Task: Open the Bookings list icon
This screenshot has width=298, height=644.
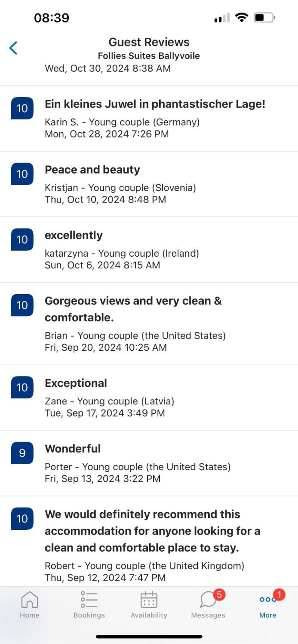Action: pos(89,600)
